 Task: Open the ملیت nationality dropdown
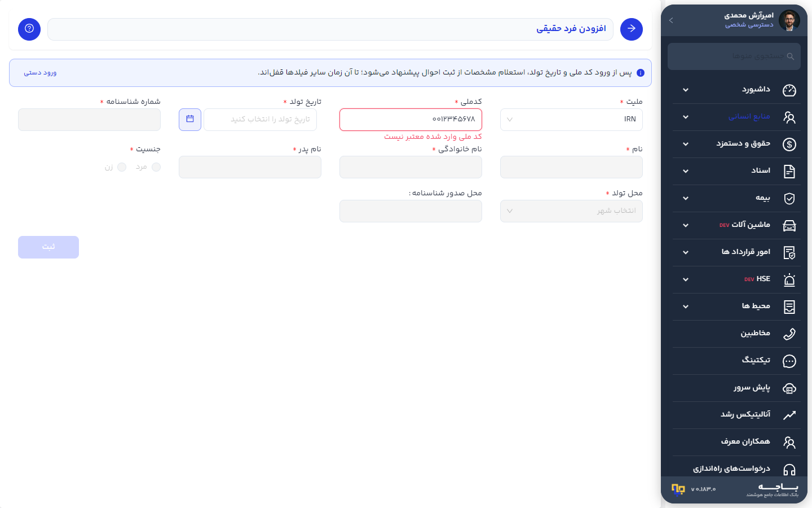tap(571, 120)
